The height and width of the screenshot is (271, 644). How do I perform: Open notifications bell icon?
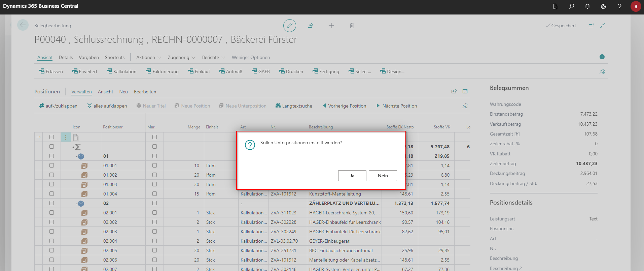[587, 6]
